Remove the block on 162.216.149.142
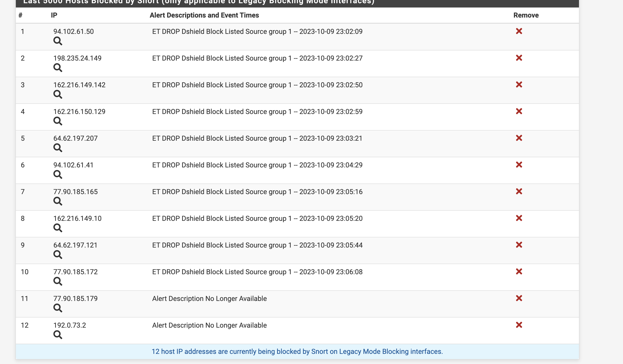Image resolution: width=623 pixels, height=364 pixels. (519, 85)
